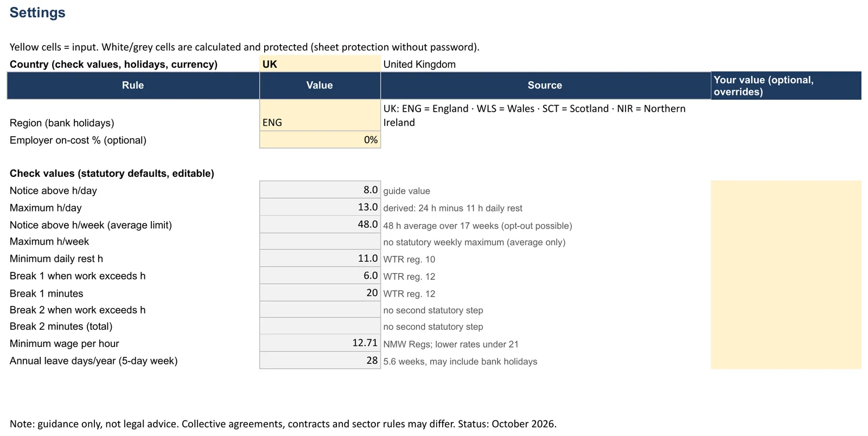Click the yellow override cell beside Annual leave
The width and height of the screenshot is (868, 436).
pyautogui.click(x=786, y=361)
